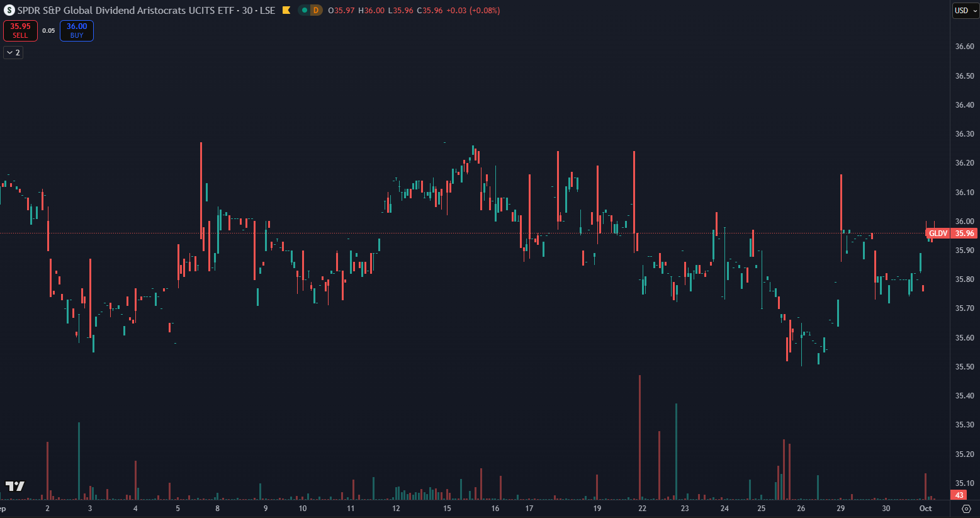
Task: Click the round S symbol logo icon
Action: click(x=9, y=11)
